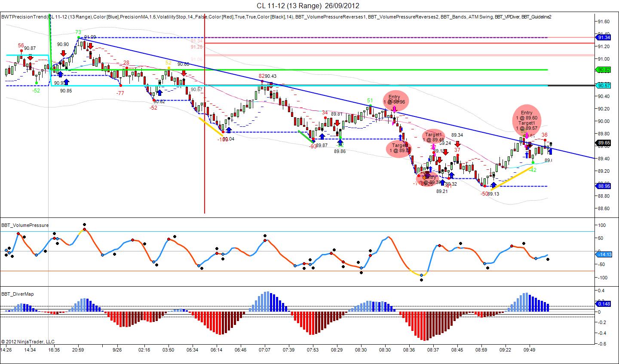Select the -14.13 VolumePressure value tag
619x364 pixels.
point(604,254)
